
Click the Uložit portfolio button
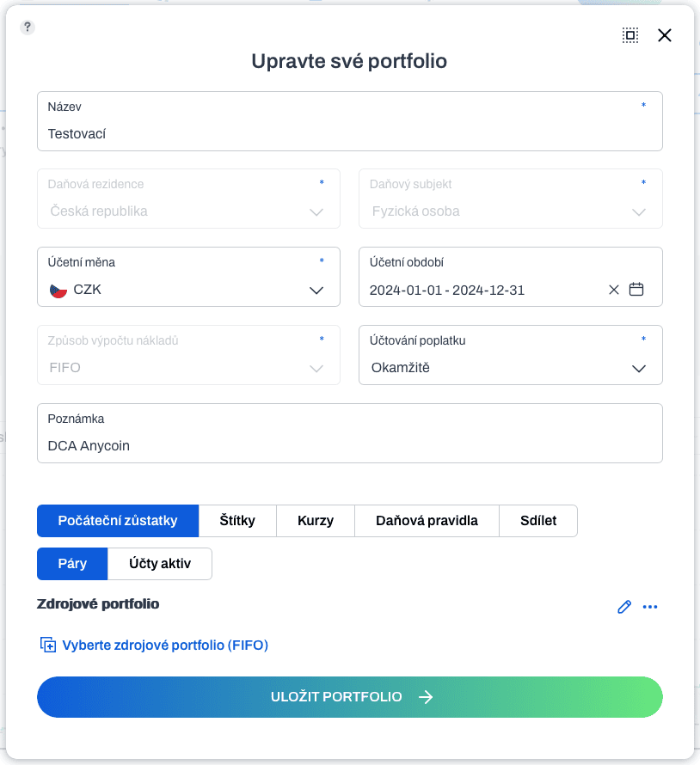[350, 697]
